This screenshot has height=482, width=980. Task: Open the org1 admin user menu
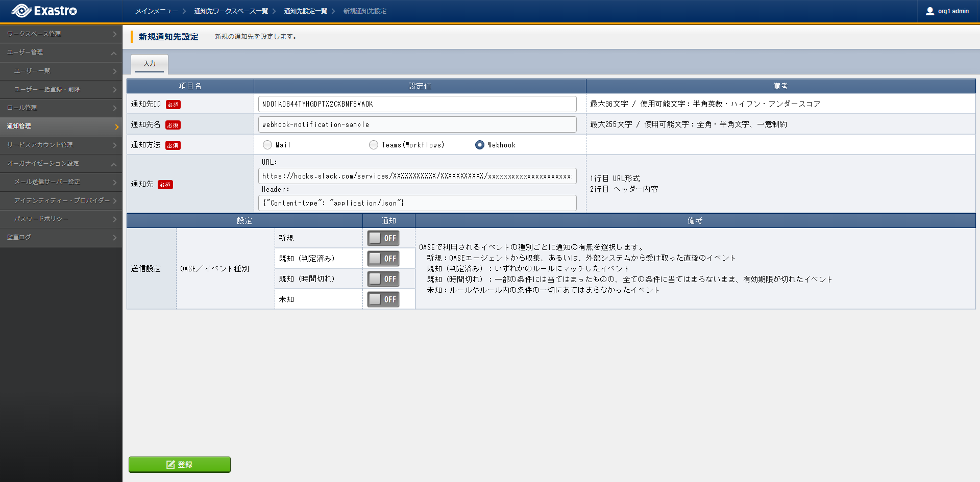(947, 11)
